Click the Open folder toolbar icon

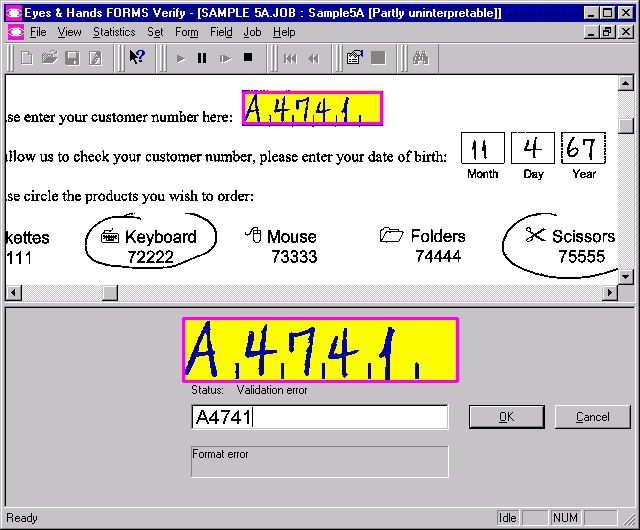click(49, 58)
